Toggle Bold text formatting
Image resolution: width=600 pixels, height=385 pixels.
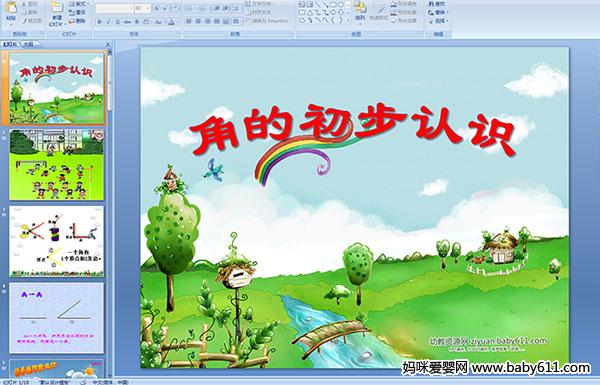point(99,22)
